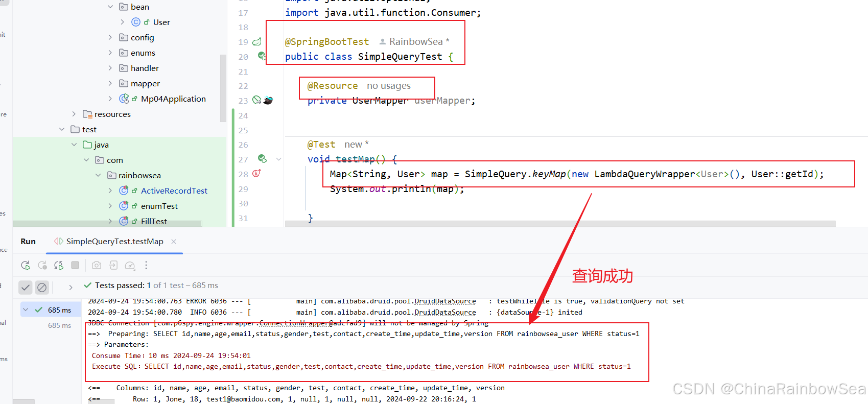Run test from line 27 gutter icon
Viewport: 868px width, 404px height.
(262, 159)
